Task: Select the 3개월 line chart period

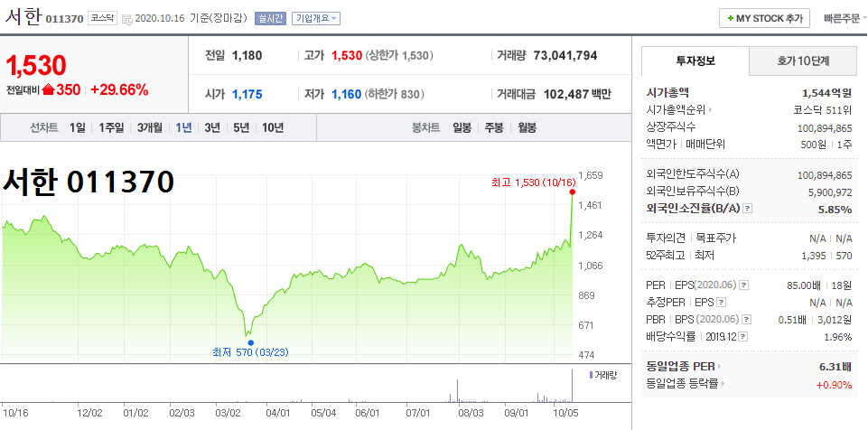Action: [x=149, y=128]
